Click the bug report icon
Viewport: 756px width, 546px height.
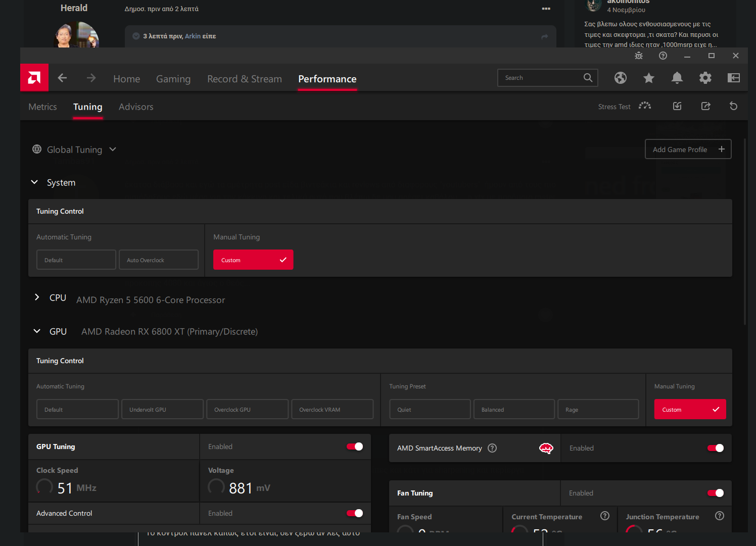point(639,56)
